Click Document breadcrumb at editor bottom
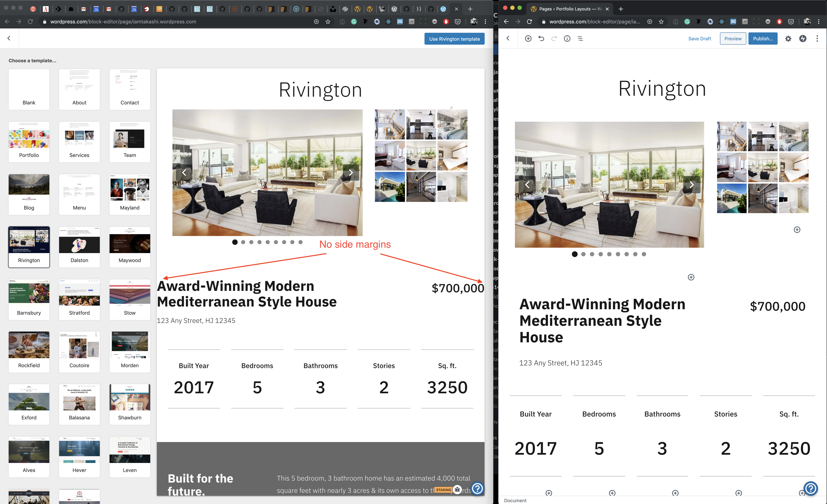The image size is (827, 504). (515, 500)
